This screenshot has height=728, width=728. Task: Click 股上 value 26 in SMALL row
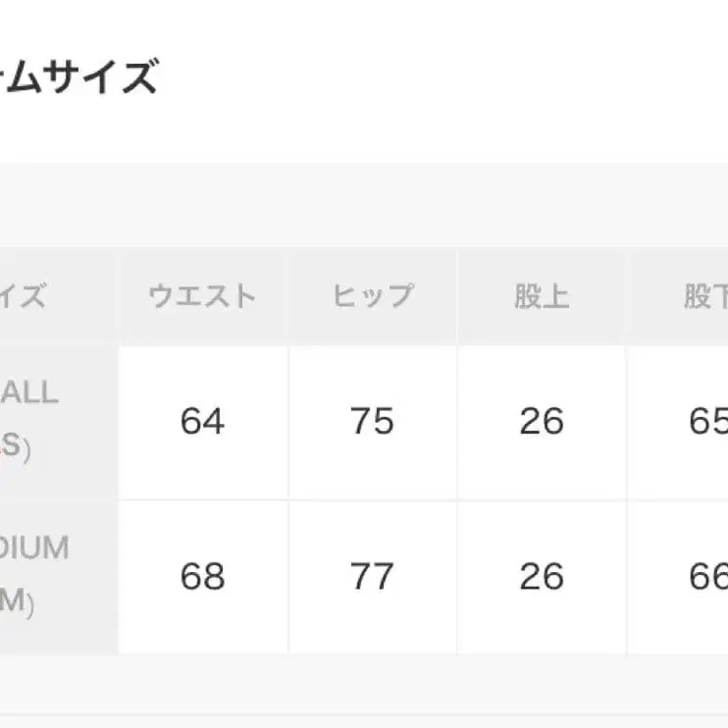(x=542, y=422)
